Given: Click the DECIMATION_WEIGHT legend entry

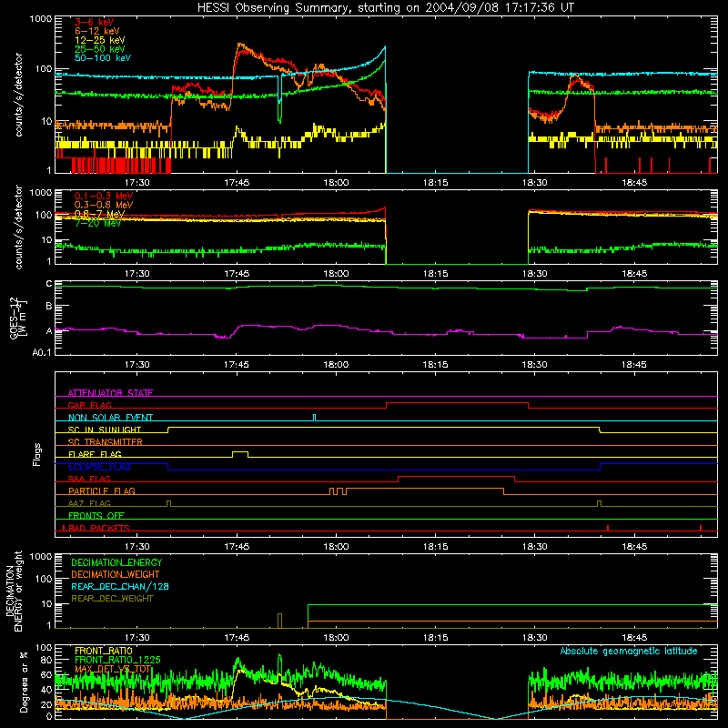Looking at the screenshot, I should (116, 574).
